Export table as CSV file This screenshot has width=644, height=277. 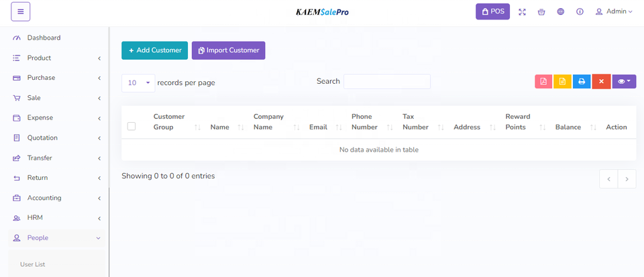[562, 81]
